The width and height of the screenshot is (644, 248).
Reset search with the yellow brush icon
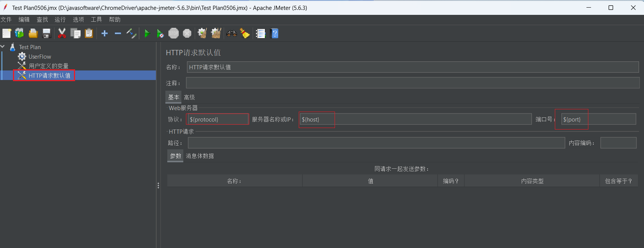[245, 34]
